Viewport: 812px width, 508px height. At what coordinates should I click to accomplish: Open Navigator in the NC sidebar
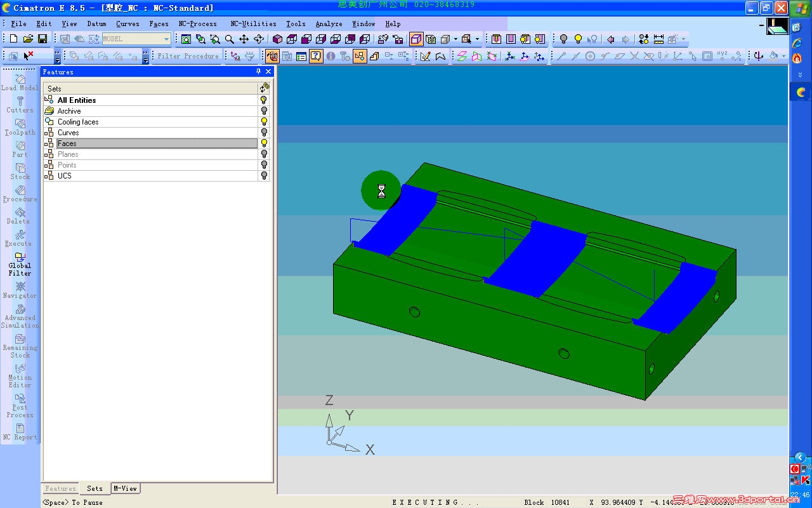click(20, 291)
